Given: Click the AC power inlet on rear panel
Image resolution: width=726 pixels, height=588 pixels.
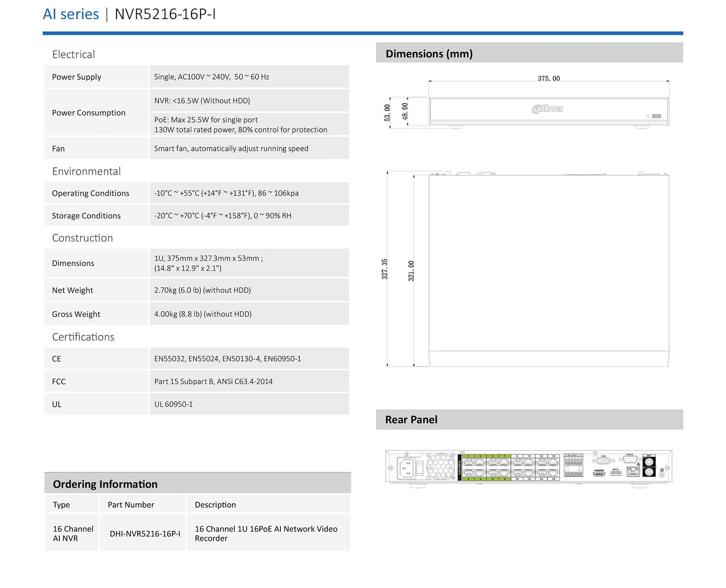Looking at the screenshot, I should coord(406,468).
